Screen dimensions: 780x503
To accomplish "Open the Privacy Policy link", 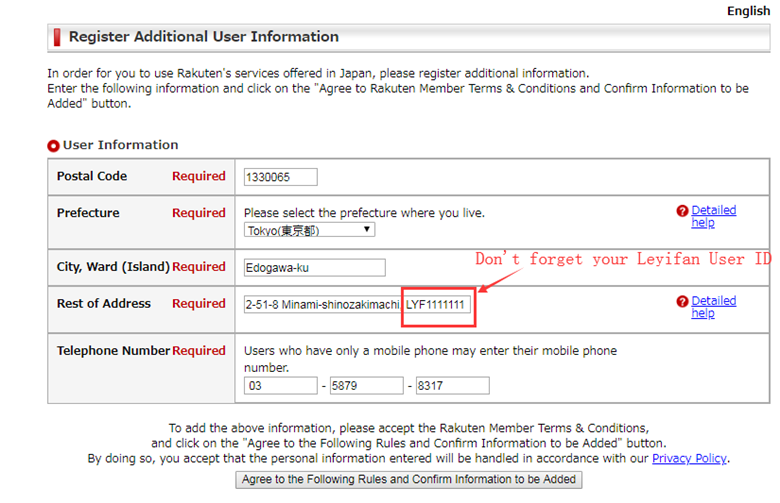I will click(689, 458).
